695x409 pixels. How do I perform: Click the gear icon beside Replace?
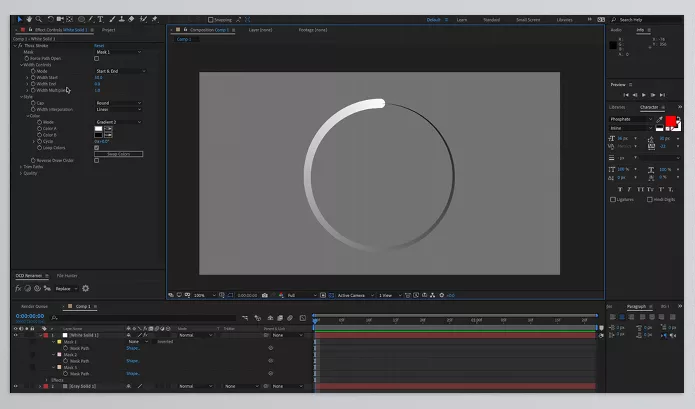pyautogui.click(x=85, y=288)
